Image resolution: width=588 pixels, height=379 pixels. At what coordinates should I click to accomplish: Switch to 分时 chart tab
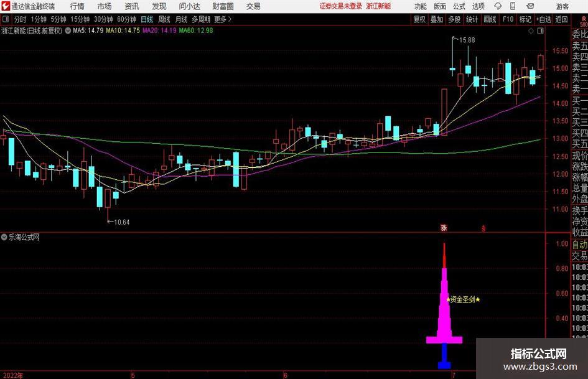click(20, 19)
